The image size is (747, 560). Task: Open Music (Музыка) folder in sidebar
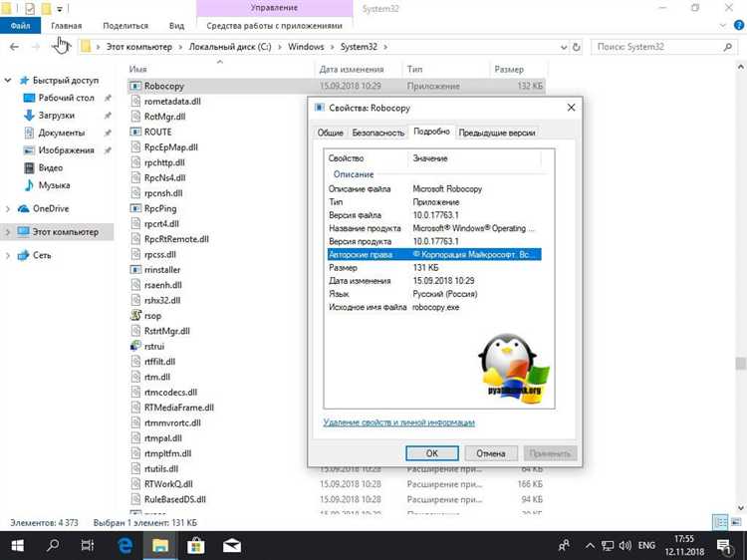tap(54, 185)
